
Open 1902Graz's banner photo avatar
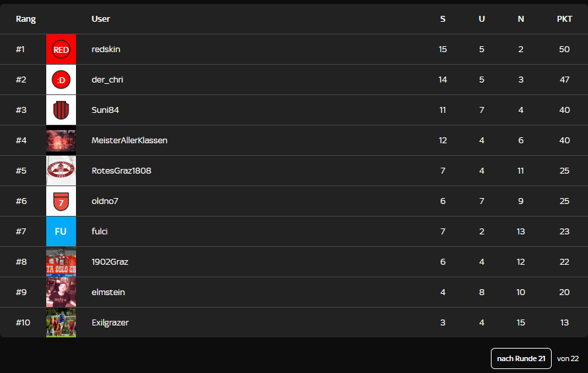[61, 262]
